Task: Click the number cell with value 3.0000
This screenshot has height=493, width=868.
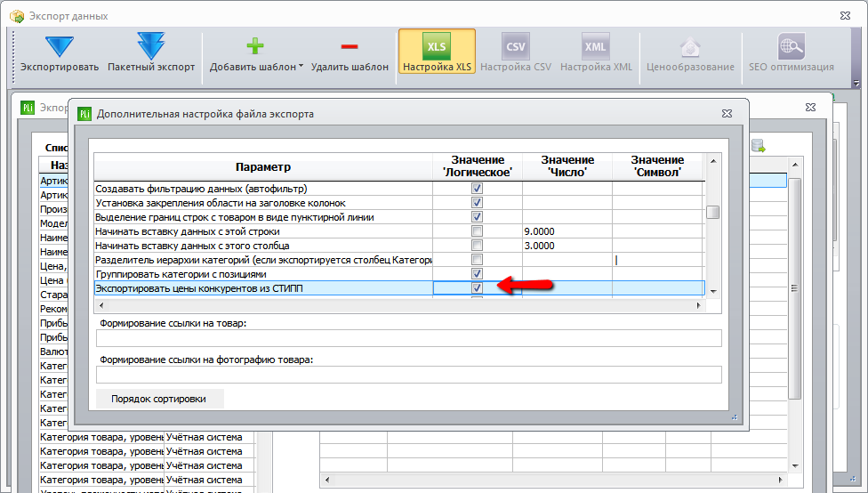Action: coord(567,246)
